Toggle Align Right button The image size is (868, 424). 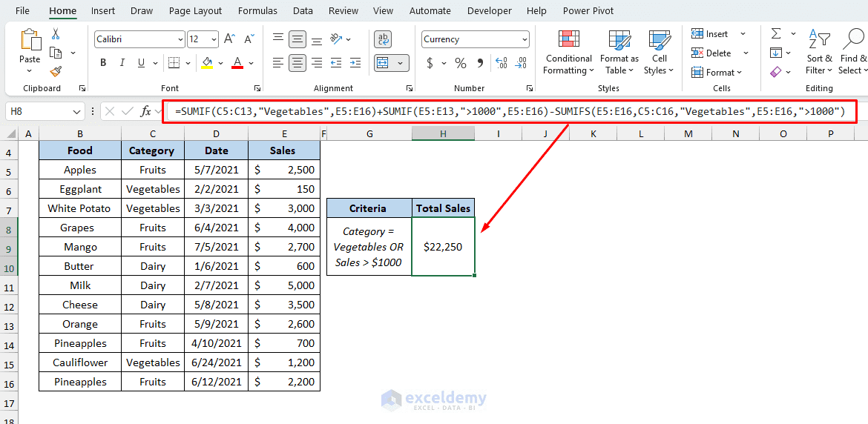click(x=317, y=62)
